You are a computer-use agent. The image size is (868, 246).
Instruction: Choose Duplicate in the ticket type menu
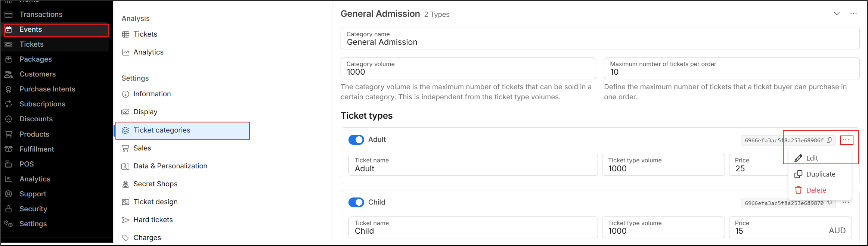tap(820, 174)
